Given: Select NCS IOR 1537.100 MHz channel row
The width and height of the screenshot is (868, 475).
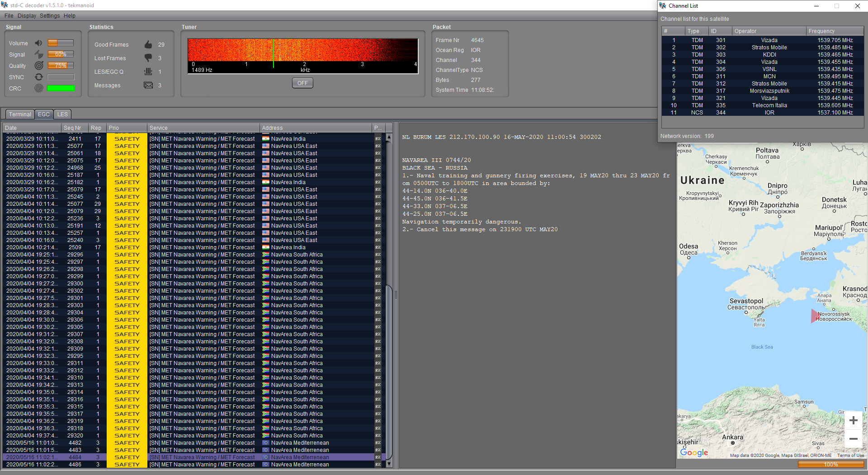Looking at the screenshot, I should point(763,113).
